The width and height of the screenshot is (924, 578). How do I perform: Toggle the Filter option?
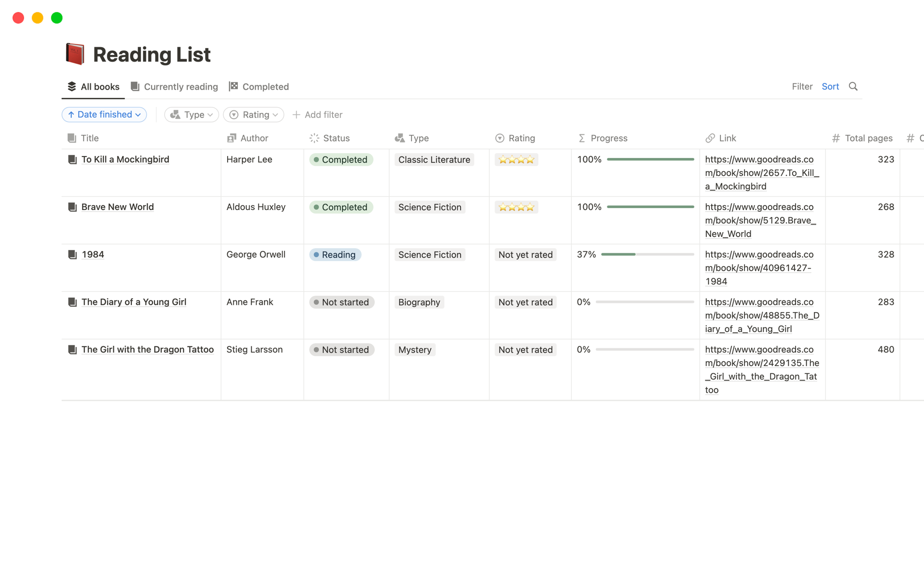802,87
